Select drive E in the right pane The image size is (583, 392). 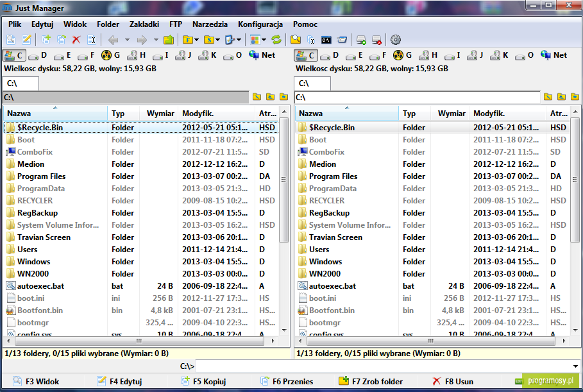pos(354,55)
